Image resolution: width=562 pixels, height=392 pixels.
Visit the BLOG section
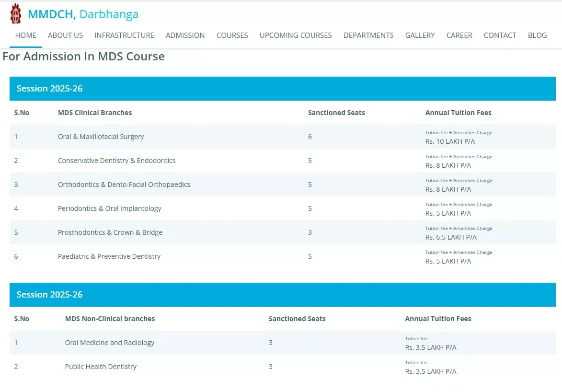point(537,35)
